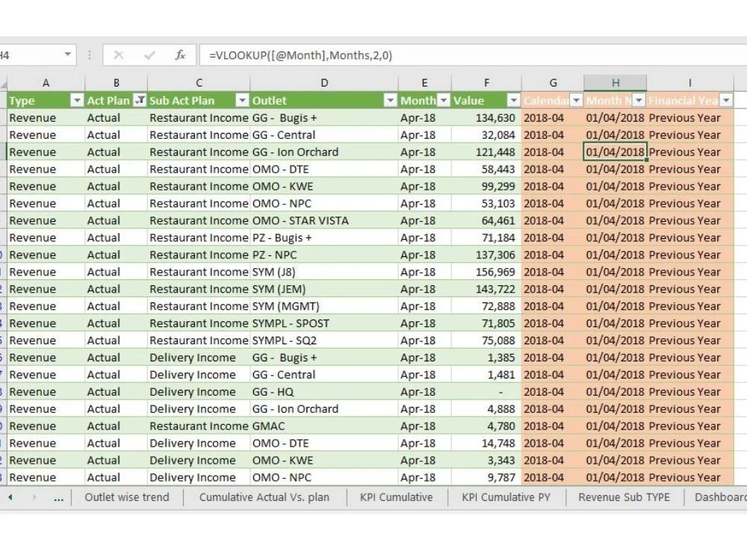Viewport: 747px width, 560px height.
Task: Click the Sub Act Plan filter icon
Action: pos(242,100)
